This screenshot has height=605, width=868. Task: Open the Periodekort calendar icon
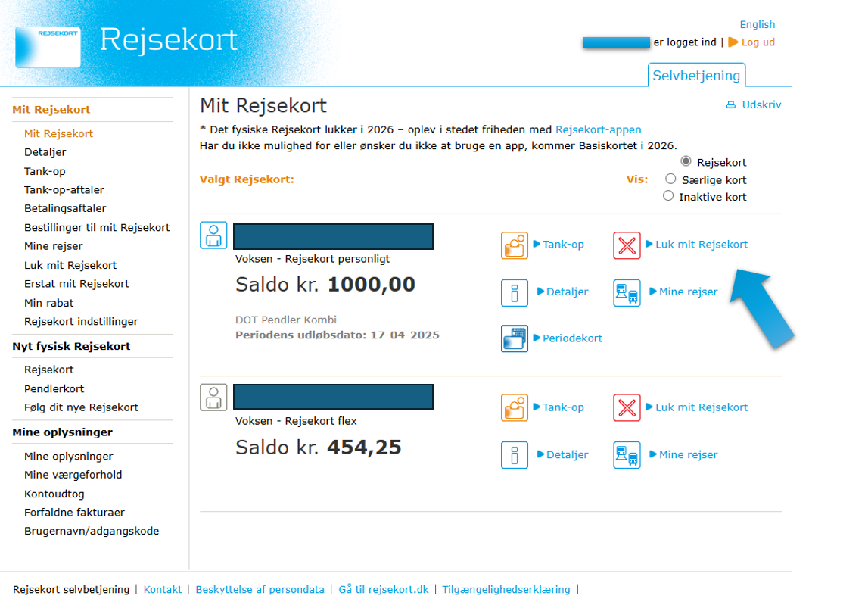(515, 338)
